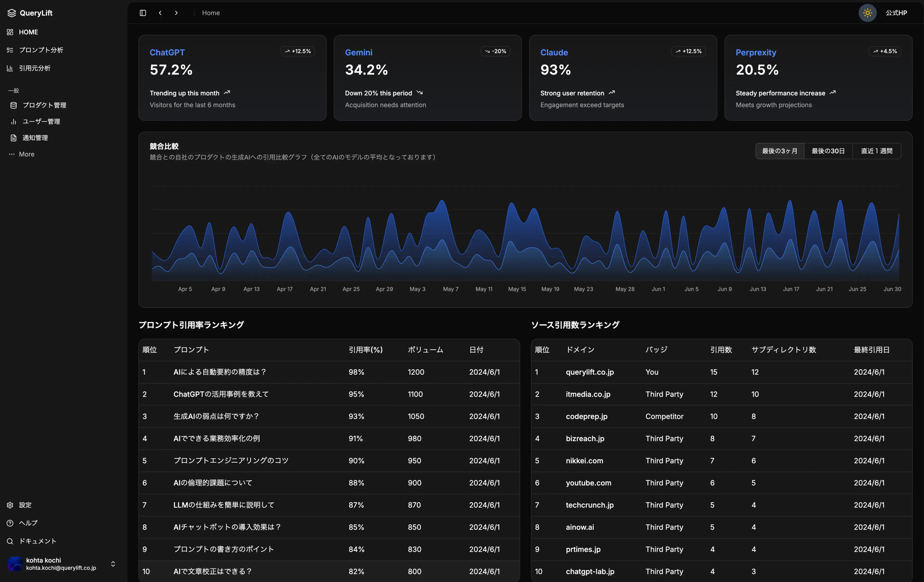Click the ドキュメント search icon
This screenshot has width=924, height=582.
[10, 541]
